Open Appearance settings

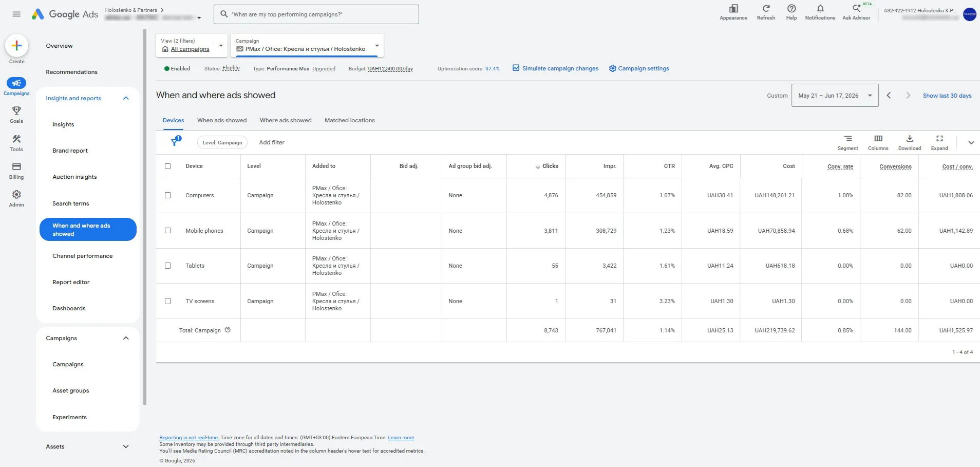point(733,12)
